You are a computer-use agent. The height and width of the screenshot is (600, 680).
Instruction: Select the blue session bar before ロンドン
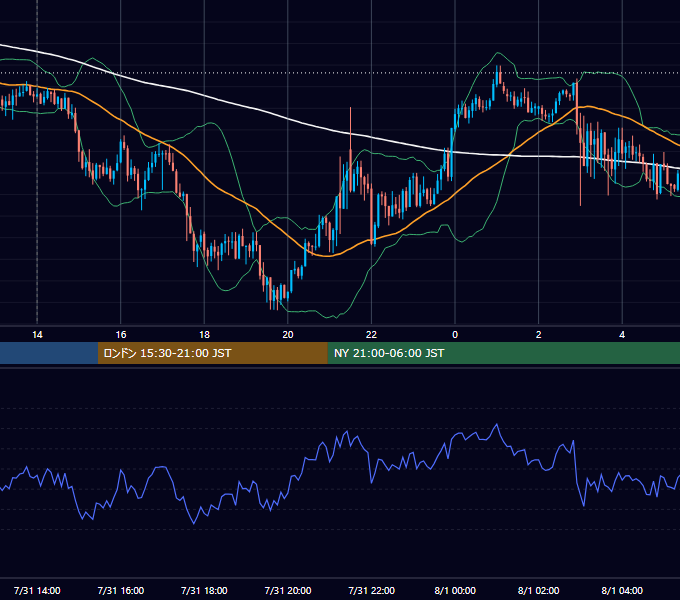[49, 353]
